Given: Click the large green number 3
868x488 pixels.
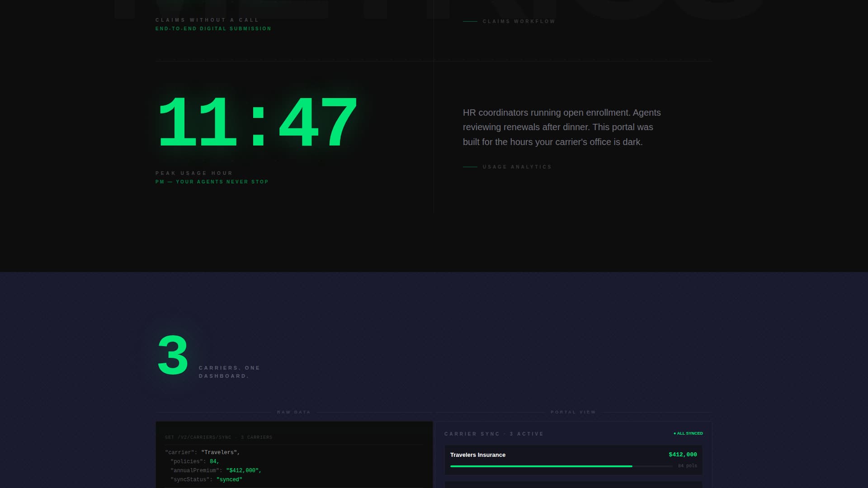Looking at the screenshot, I should click(x=173, y=355).
